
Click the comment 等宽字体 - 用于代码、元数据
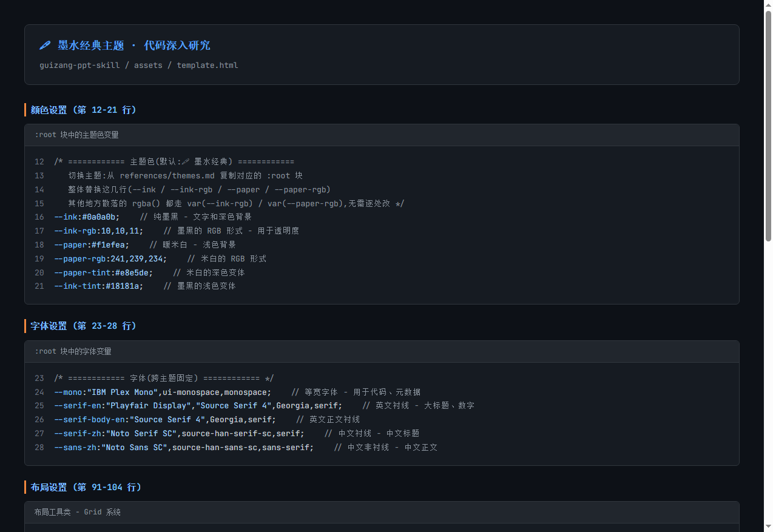coord(356,392)
